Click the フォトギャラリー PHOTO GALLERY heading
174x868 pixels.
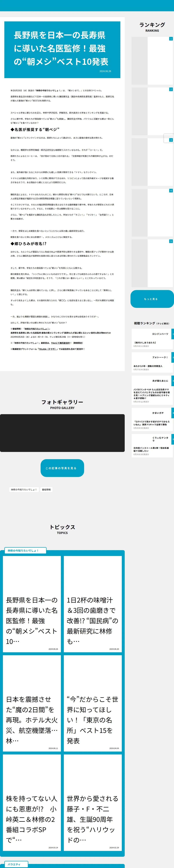coord(62,404)
